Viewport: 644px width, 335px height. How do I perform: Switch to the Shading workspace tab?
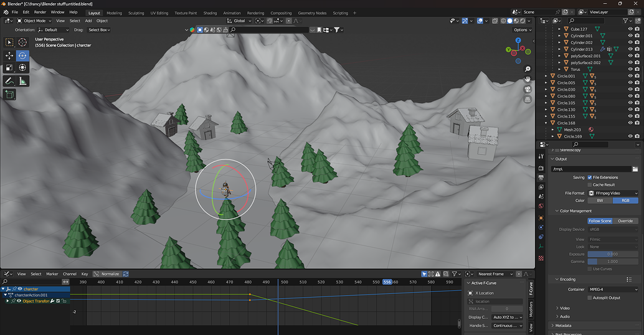click(x=210, y=13)
